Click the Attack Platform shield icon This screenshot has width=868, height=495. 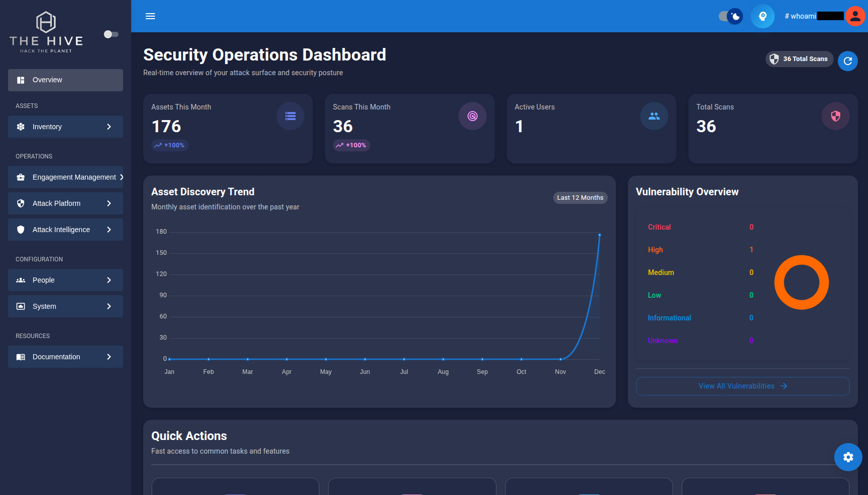click(20, 203)
